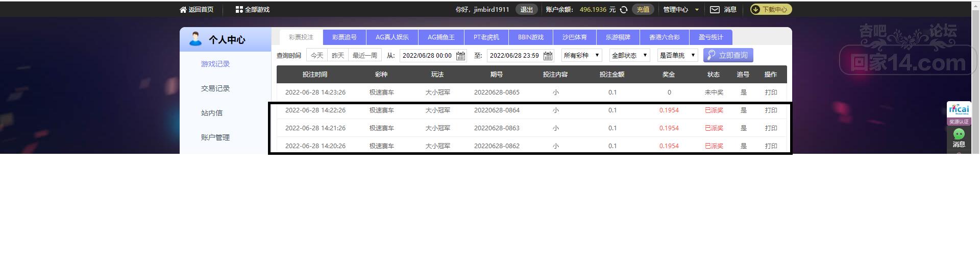Open calendar picker for end date
The image size is (980, 280).
click(548, 56)
